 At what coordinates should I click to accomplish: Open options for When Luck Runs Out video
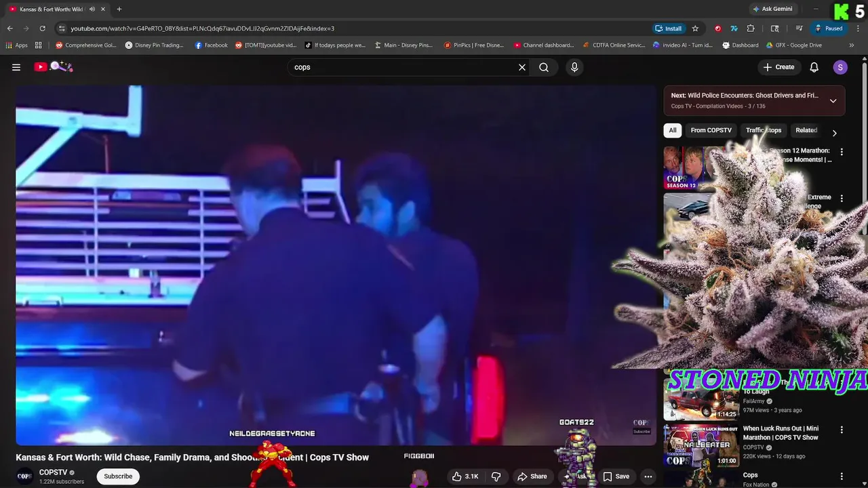(x=842, y=430)
